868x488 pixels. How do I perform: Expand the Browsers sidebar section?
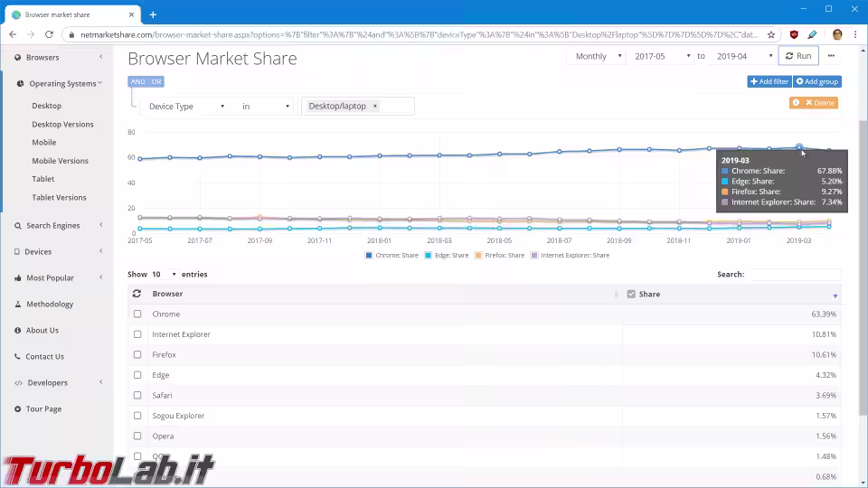click(x=58, y=58)
